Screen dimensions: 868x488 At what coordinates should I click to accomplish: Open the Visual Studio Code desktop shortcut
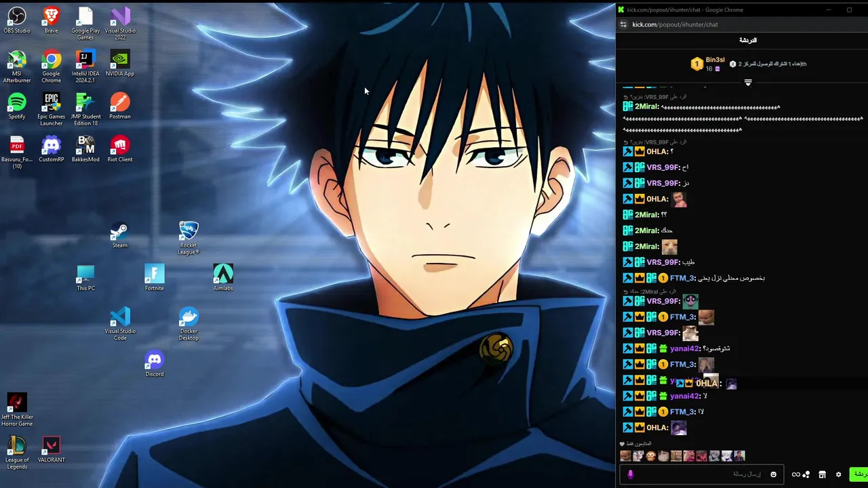click(120, 323)
